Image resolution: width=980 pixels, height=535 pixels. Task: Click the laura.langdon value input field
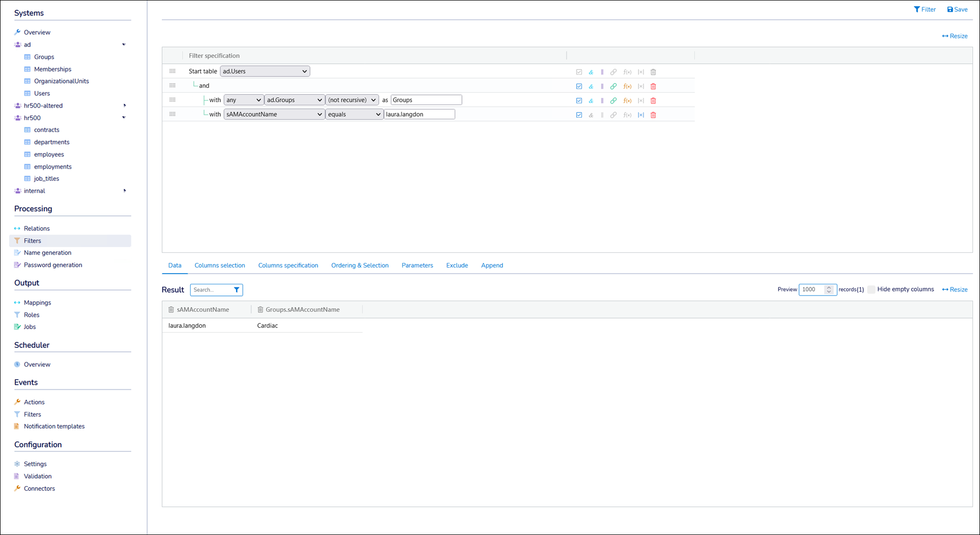(x=419, y=115)
